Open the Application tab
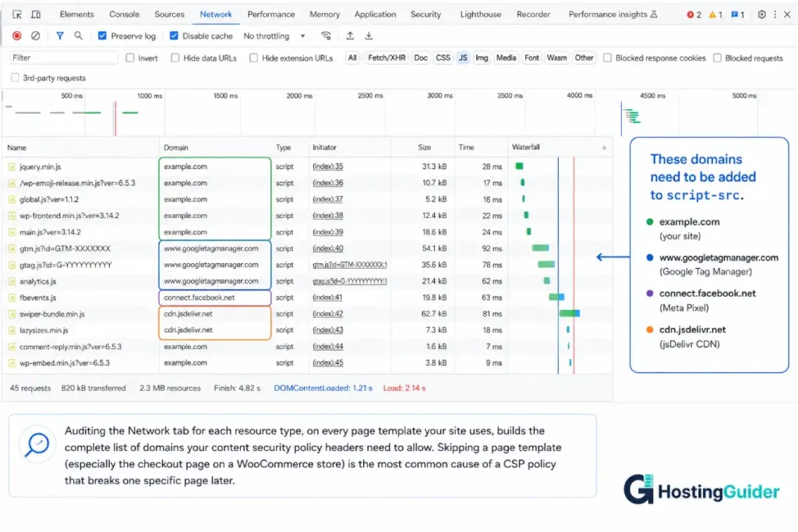The height and width of the screenshot is (532, 798). [x=375, y=14]
